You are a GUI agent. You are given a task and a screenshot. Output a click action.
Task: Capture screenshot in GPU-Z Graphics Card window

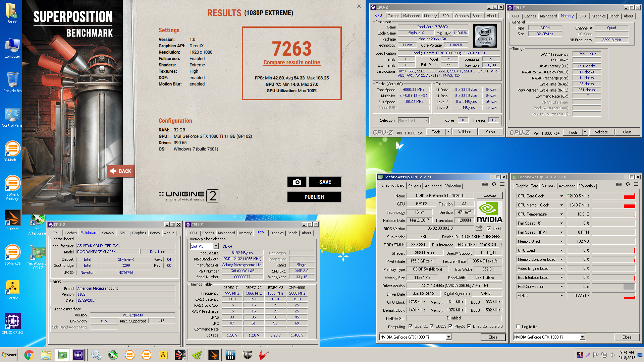point(485,184)
